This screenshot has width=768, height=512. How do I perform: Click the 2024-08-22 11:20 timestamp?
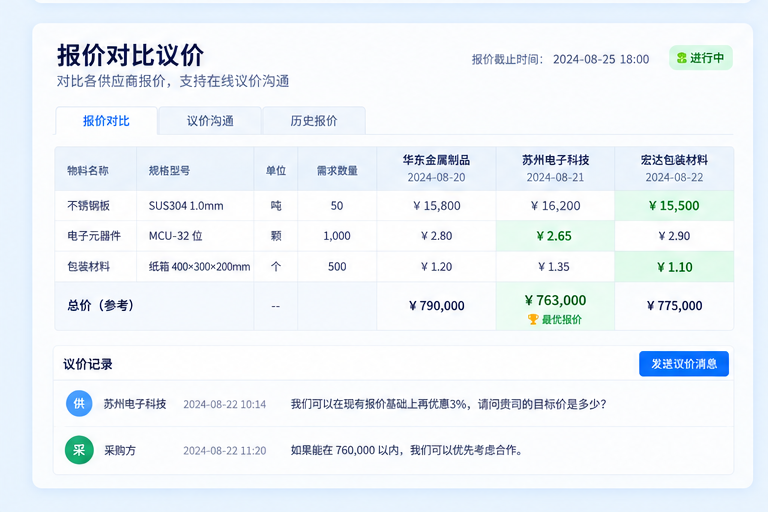click(x=225, y=451)
